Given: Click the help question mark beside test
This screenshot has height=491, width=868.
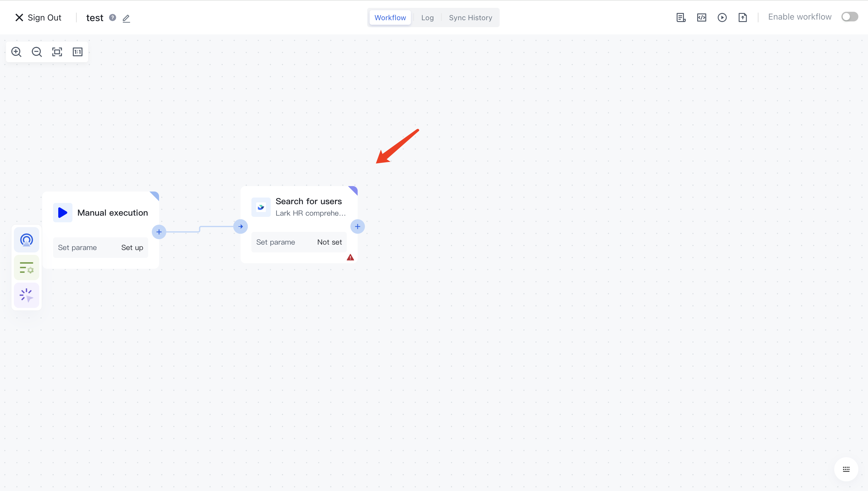Looking at the screenshot, I should (113, 17).
